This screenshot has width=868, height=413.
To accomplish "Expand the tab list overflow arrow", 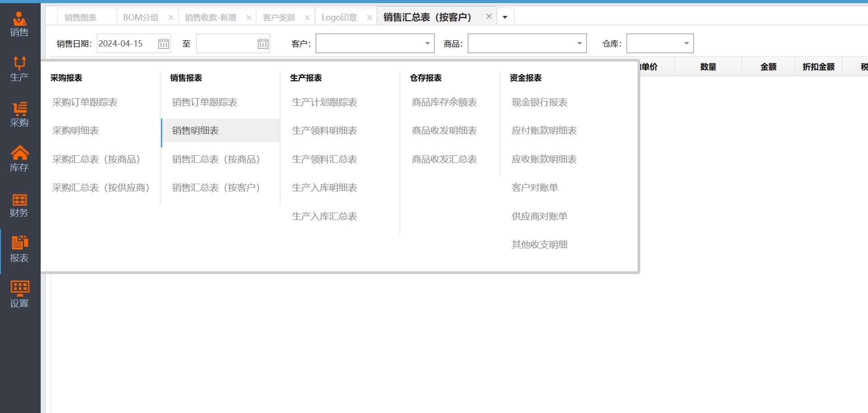I will 505,17.
